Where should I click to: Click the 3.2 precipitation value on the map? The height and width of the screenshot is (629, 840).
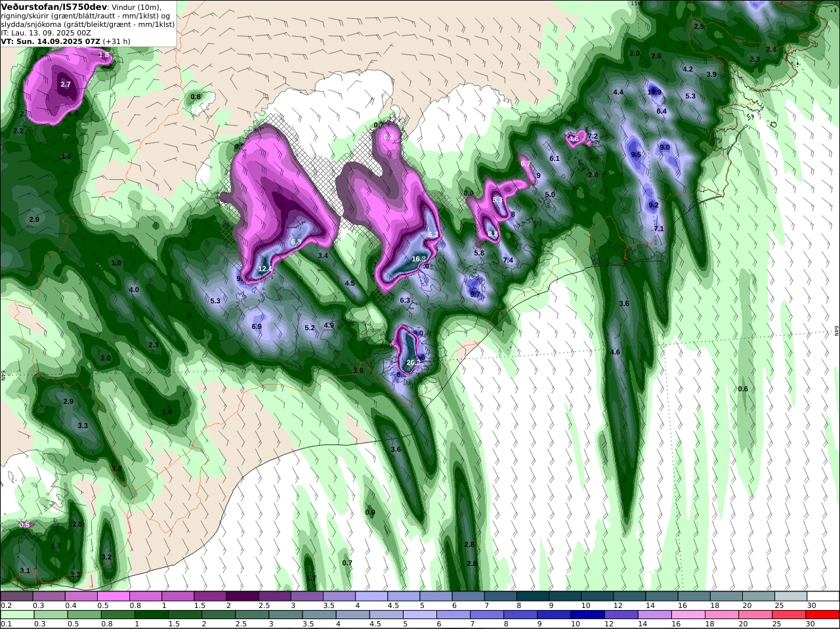pos(106,557)
